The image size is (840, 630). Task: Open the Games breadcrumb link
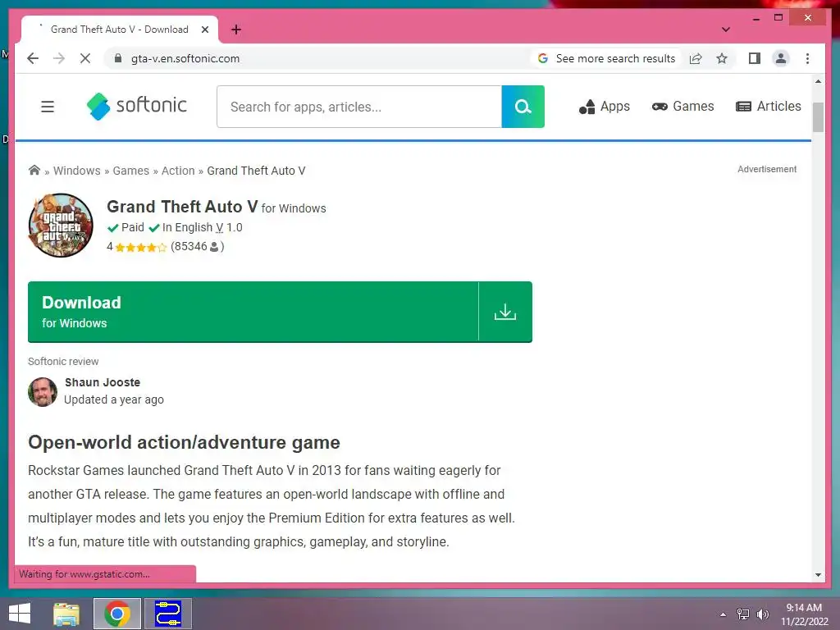pyautogui.click(x=130, y=171)
